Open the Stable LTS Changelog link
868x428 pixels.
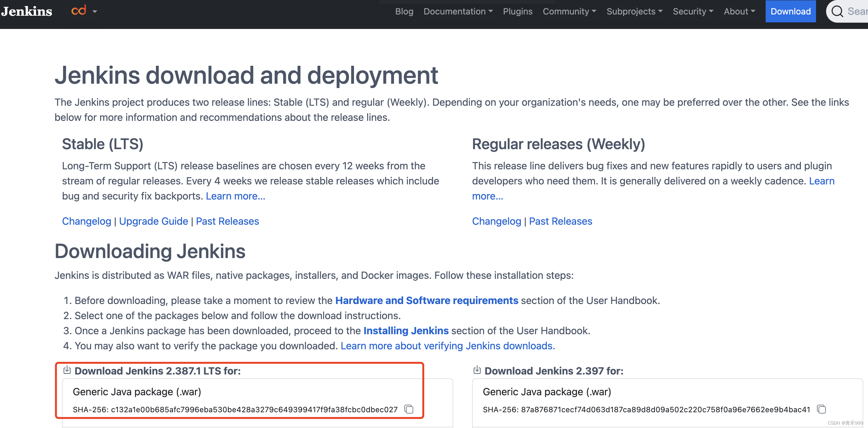(87, 221)
